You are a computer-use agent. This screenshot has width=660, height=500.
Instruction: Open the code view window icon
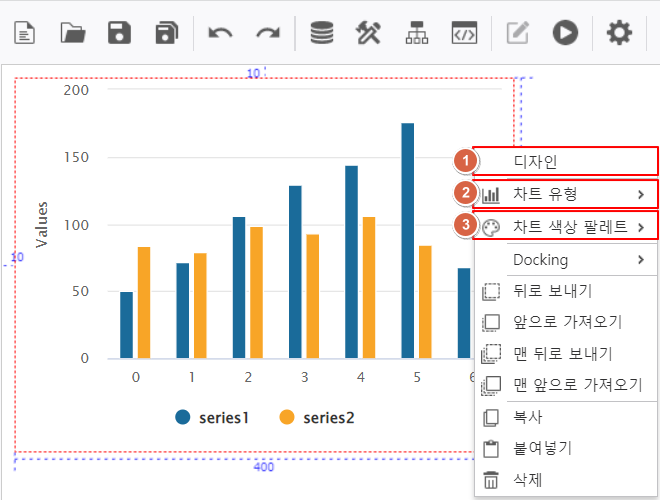click(464, 32)
